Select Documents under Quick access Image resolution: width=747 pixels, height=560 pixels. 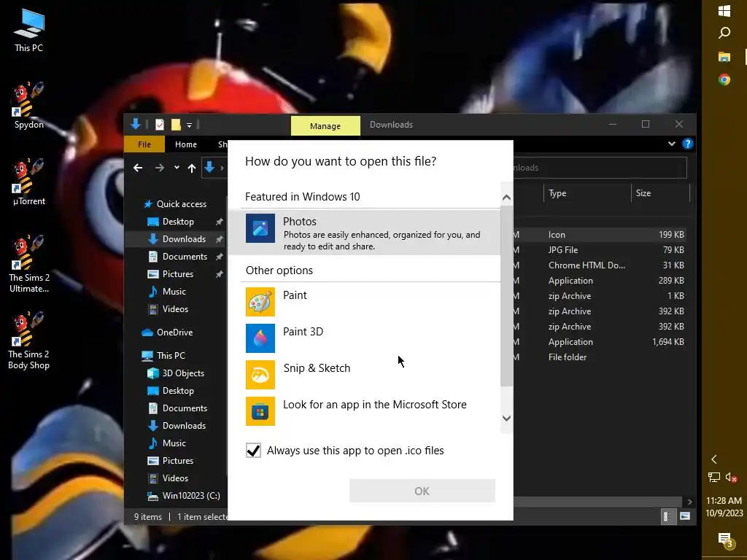click(x=185, y=257)
